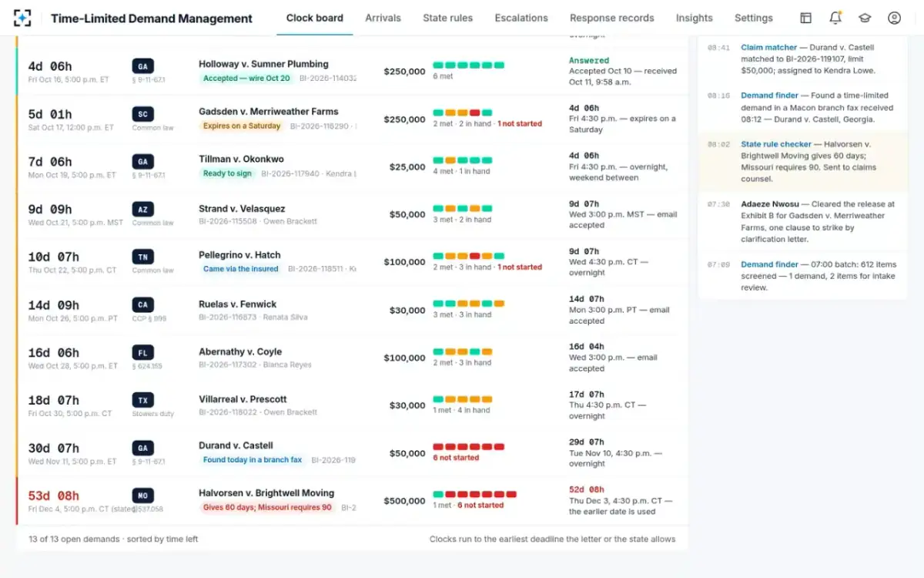This screenshot has width=924, height=578.
Task: Open Halvorsen v. Brightwell Moving demand
Action: click(266, 493)
